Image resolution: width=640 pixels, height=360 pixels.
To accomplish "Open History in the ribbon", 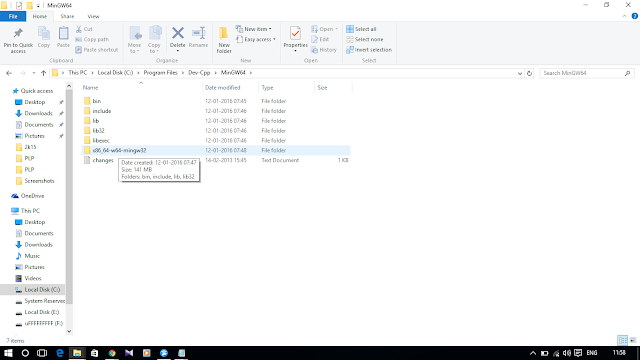I will (x=324, y=50).
